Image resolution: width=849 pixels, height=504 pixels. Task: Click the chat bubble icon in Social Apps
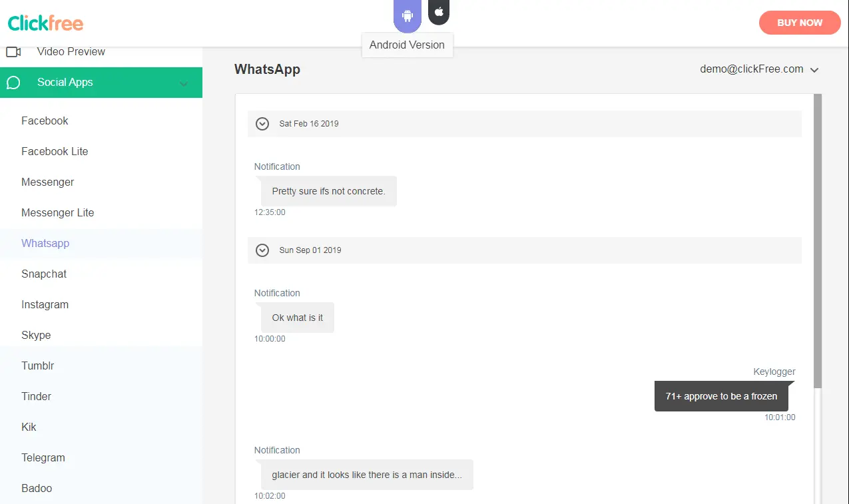pos(13,83)
